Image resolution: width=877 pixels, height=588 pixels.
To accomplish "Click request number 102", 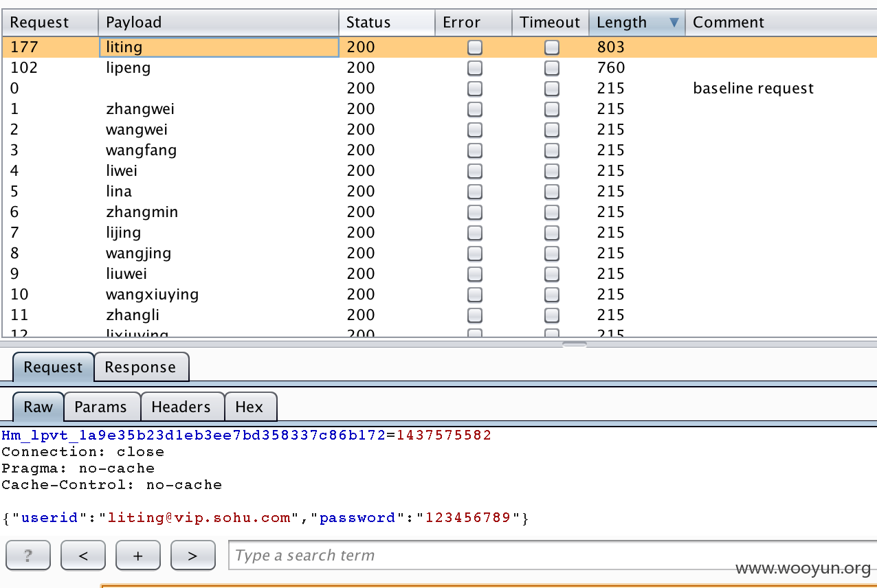I will (24, 68).
